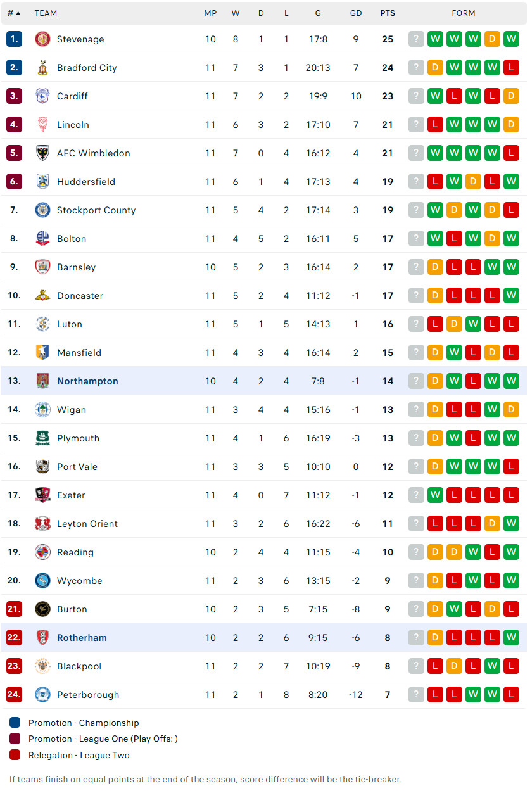Image resolution: width=532 pixels, height=793 pixels.
Task: Click the Relegation - League Two red swatch
Action: (x=15, y=755)
